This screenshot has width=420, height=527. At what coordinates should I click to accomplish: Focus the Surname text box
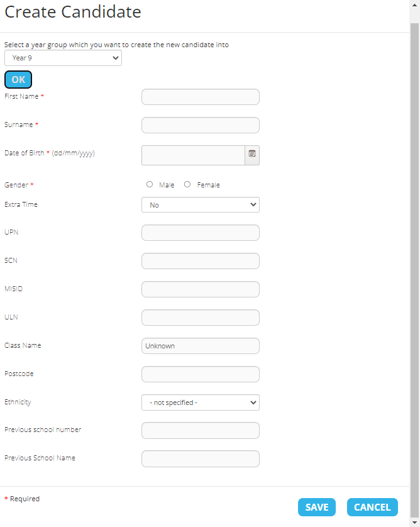coord(201,125)
